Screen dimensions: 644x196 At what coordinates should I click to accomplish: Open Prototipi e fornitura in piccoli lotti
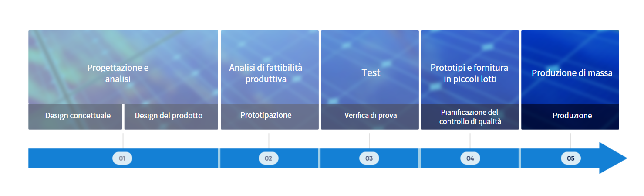click(469, 73)
